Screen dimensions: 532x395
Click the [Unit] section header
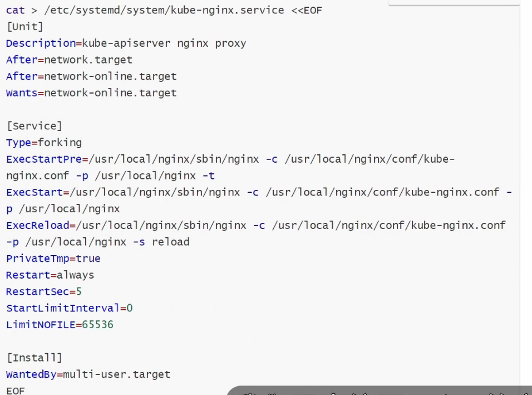(x=25, y=27)
